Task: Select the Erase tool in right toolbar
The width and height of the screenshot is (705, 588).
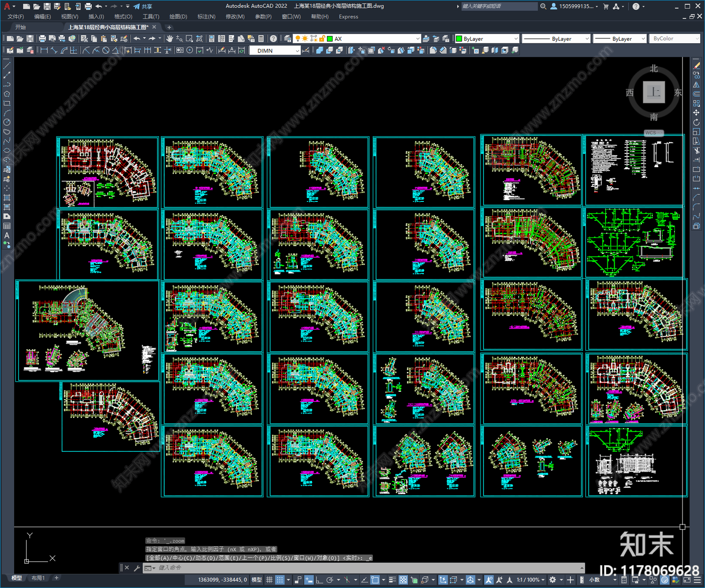Action: (x=696, y=66)
